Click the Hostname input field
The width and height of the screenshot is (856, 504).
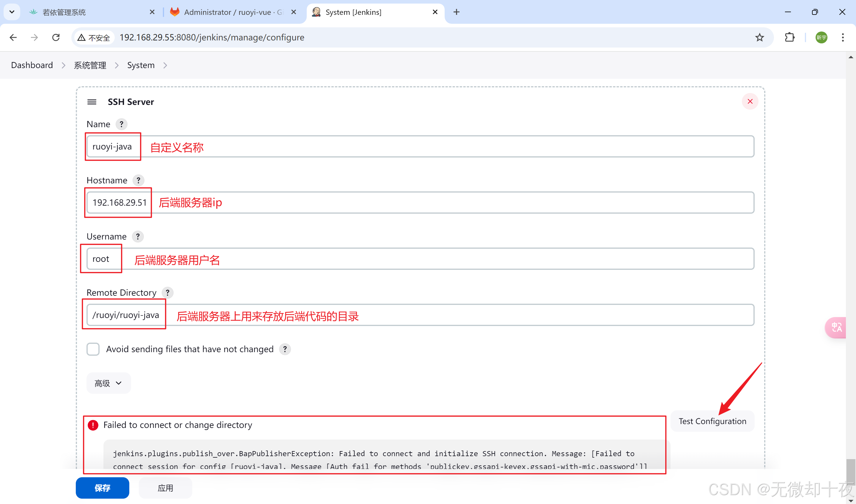point(442,202)
